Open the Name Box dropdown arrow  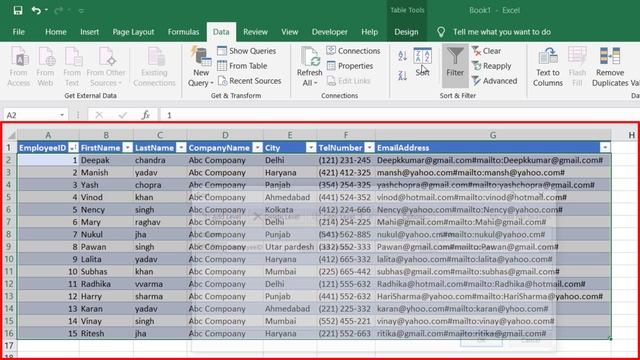(62, 115)
